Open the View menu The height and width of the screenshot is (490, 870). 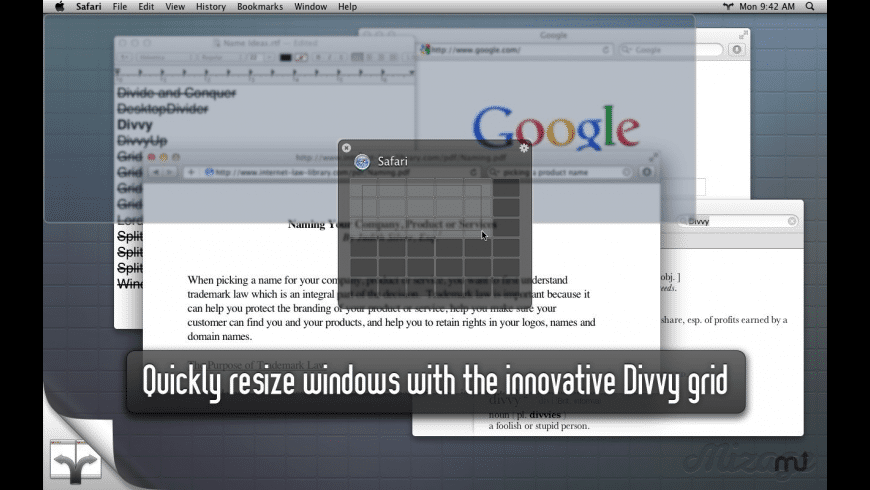tap(175, 7)
